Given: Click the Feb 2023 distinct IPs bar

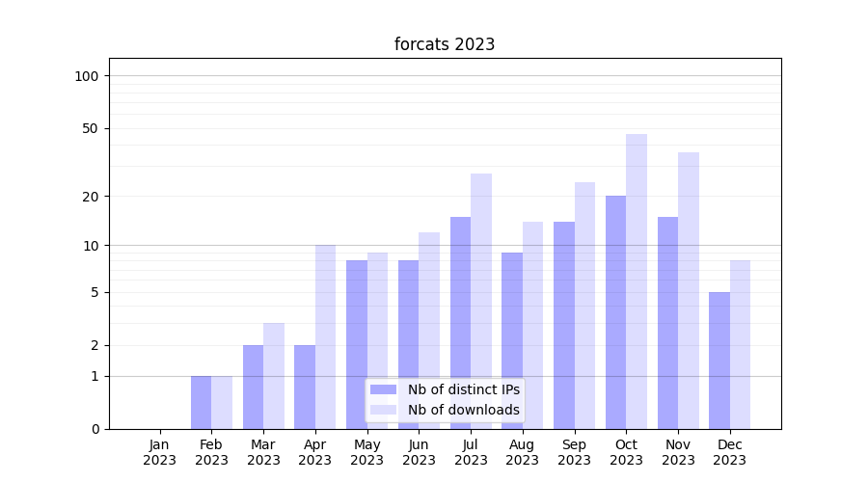Looking at the screenshot, I should click(x=201, y=402).
